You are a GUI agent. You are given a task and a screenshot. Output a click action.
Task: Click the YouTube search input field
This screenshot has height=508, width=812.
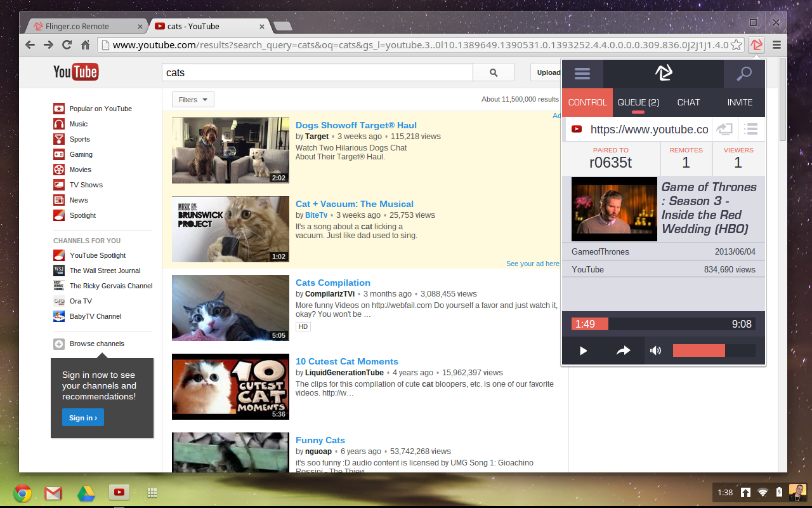(317, 72)
